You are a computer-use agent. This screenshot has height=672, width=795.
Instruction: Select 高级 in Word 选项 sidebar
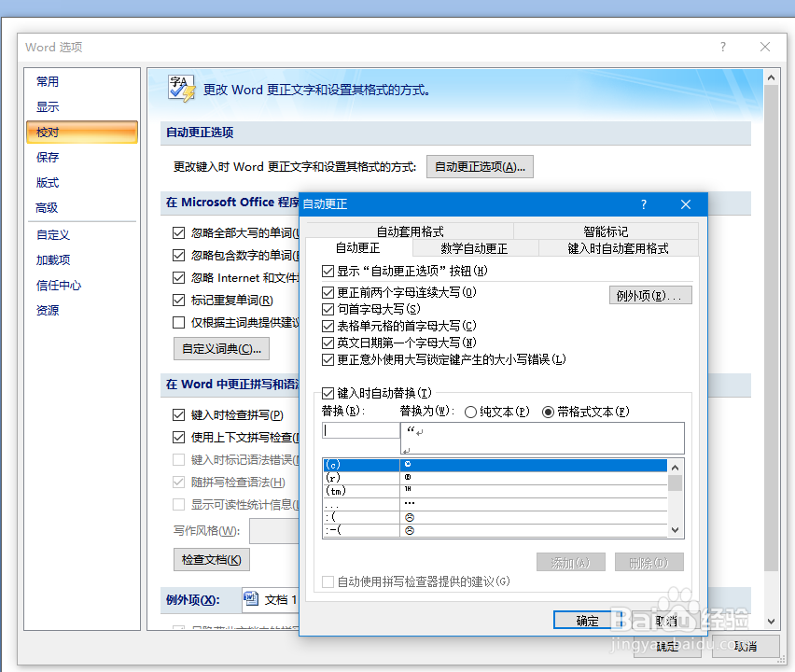pyautogui.click(x=81, y=208)
